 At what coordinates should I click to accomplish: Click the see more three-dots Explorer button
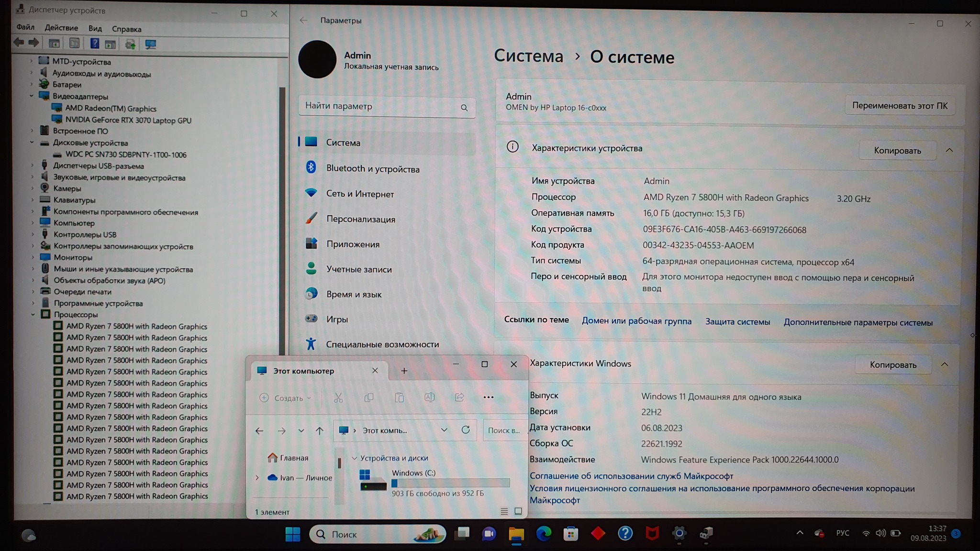[x=488, y=397]
